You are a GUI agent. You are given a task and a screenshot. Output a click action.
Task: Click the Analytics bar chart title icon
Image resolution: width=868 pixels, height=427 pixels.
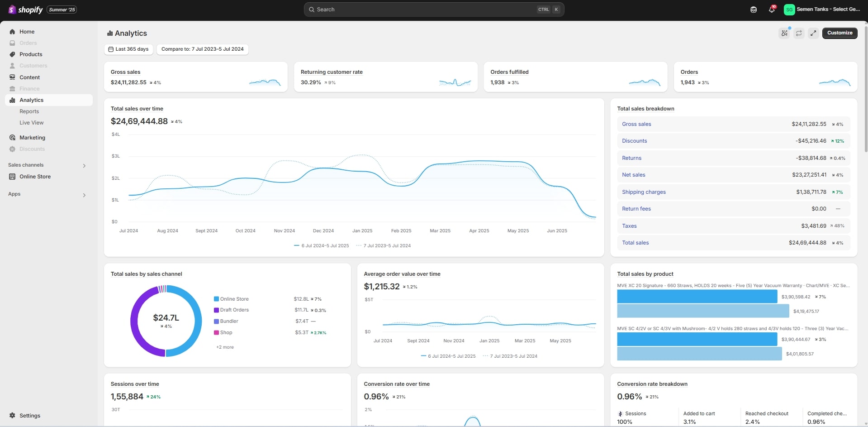click(x=110, y=34)
